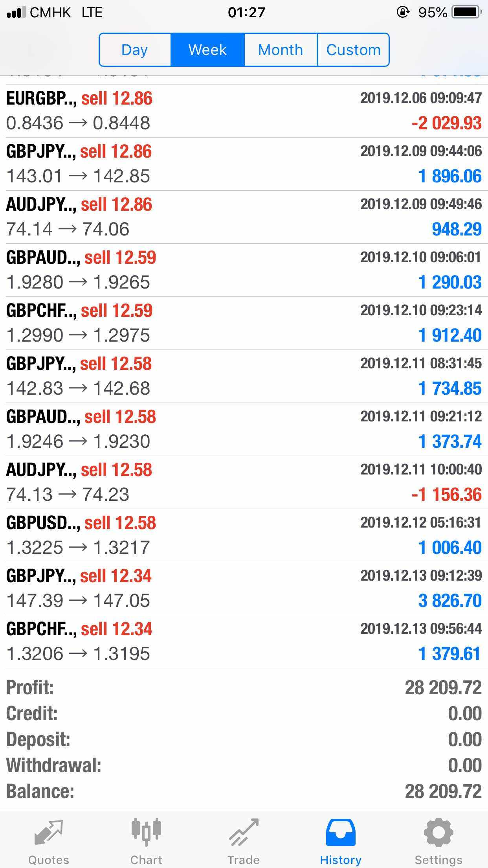Tap the cellular signal bars icon

(x=16, y=12)
